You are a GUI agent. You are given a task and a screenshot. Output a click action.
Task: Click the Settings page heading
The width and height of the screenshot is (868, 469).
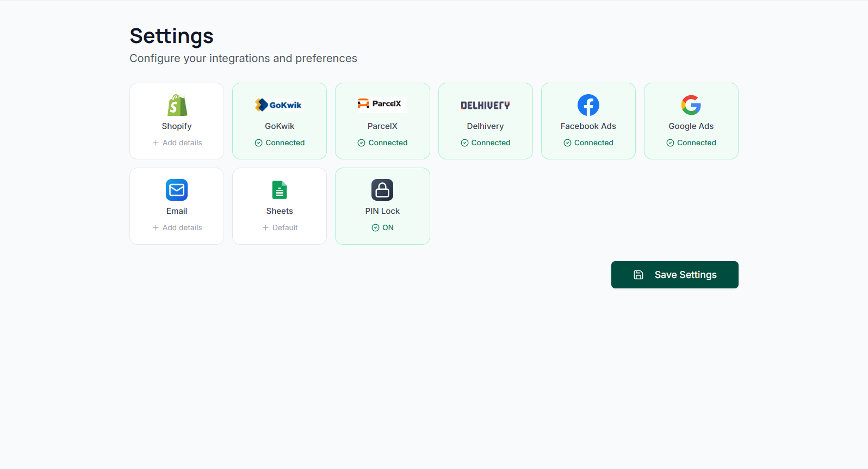click(x=171, y=36)
